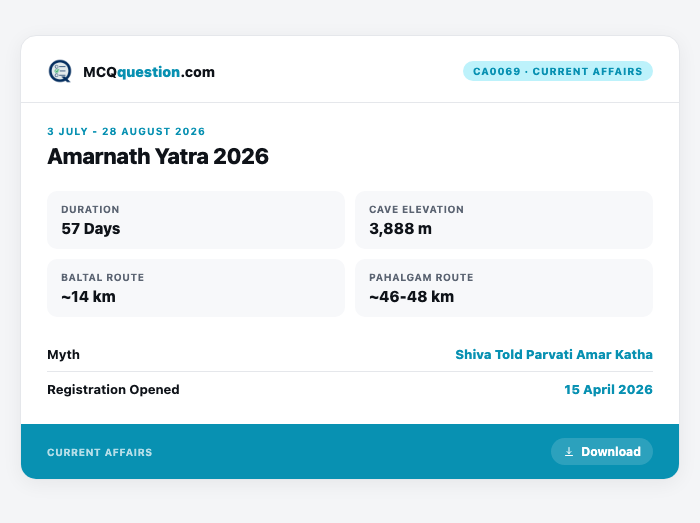This screenshot has width=700, height=523.
Task: Click the MCQquestion magnifier logo icon
Action: point(60,71)
